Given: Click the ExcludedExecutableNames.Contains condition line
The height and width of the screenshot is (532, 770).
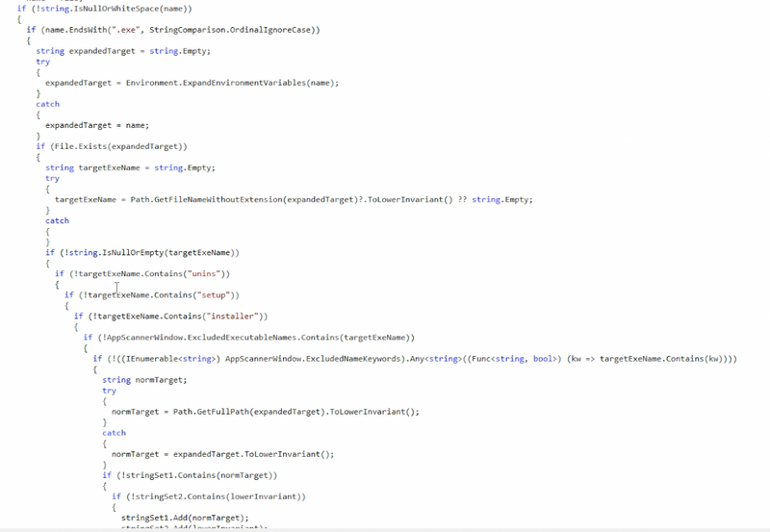Looking at the screenshot, I should click(x=249, y=338).
